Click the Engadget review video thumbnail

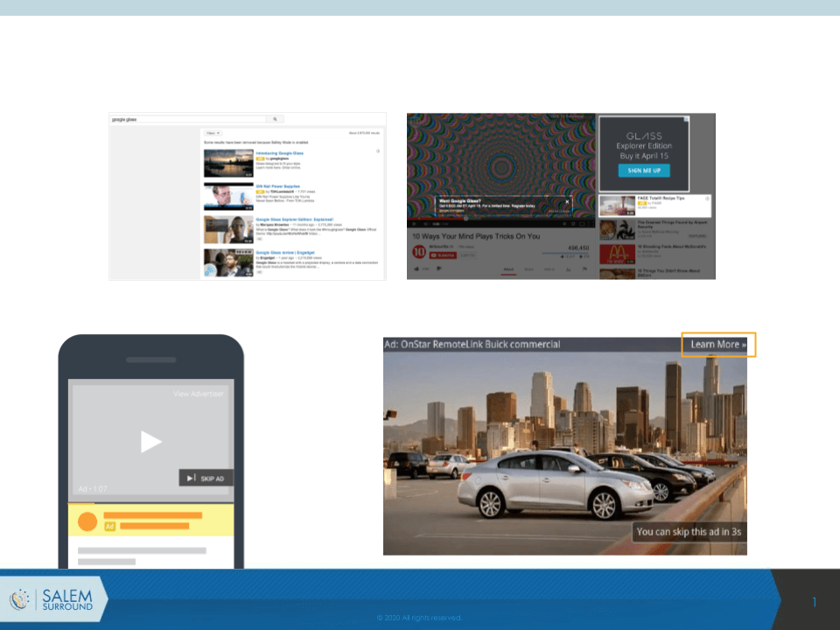click(228, 262)
